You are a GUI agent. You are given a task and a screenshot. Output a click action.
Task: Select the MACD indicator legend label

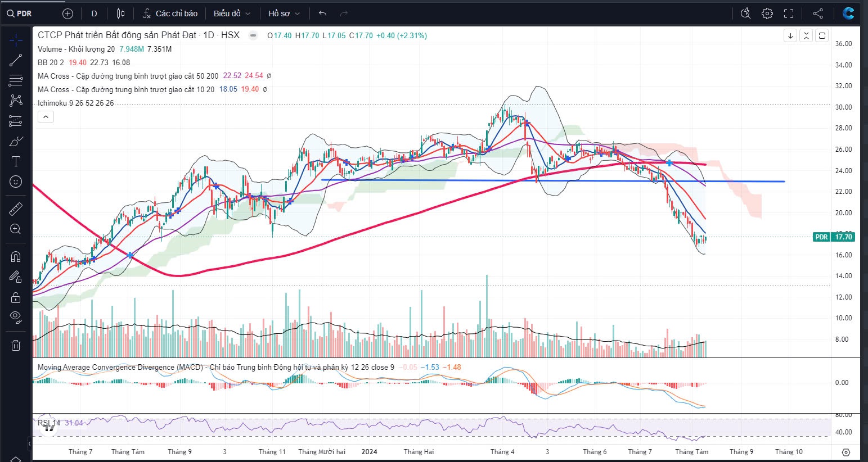pyautogui.click(x=215, y=367)
